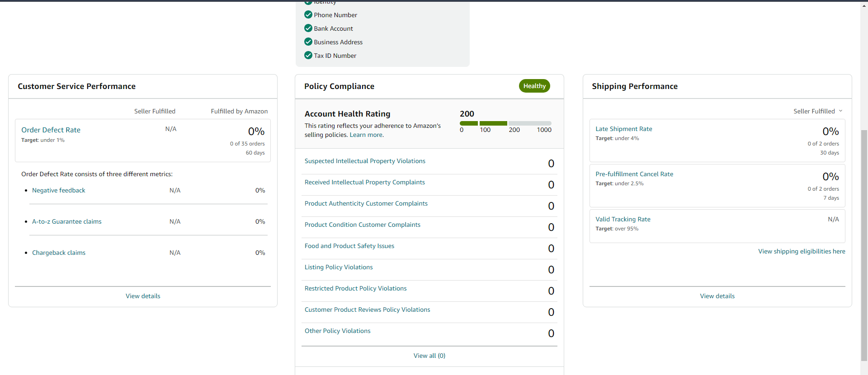
Task: Click the 'Target: over 95%' text
Action: [617, 229]
